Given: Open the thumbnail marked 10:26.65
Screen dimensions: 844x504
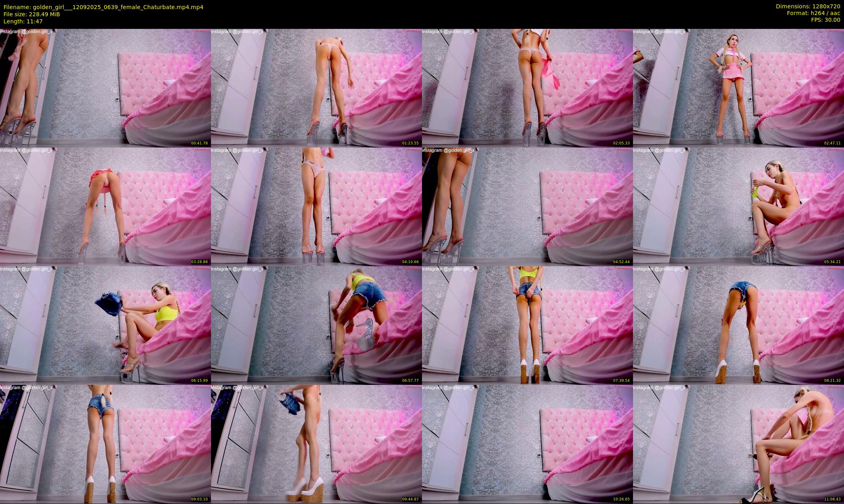Looking at the screenshot, I should coord(527,444).
